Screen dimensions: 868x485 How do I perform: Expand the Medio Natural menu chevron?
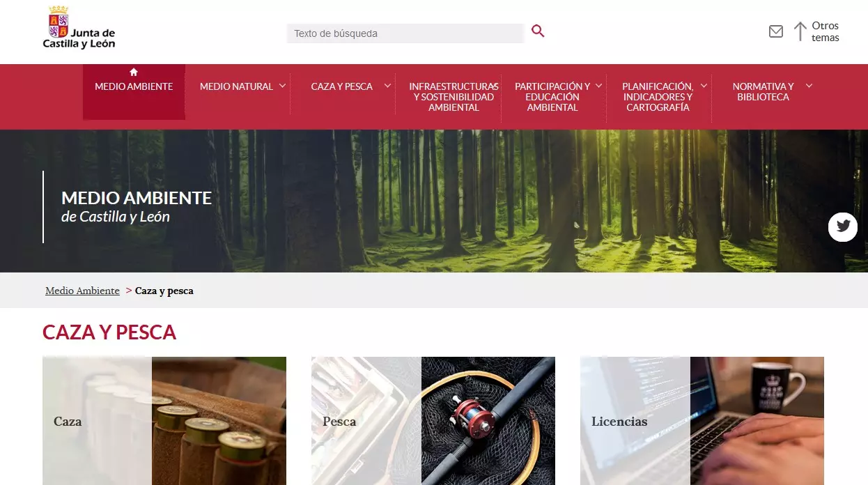pos(282,86)
